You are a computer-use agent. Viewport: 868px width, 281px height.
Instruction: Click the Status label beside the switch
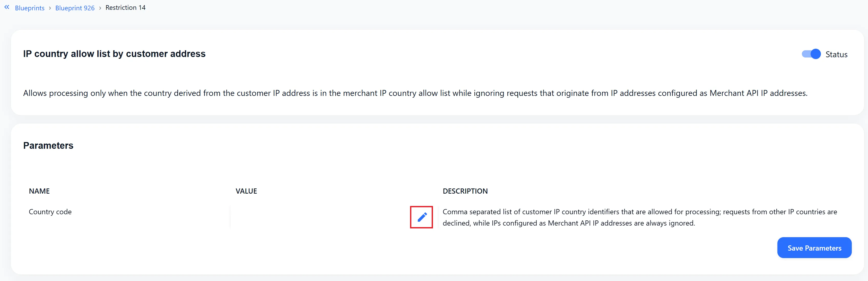(x=836, y=55)
